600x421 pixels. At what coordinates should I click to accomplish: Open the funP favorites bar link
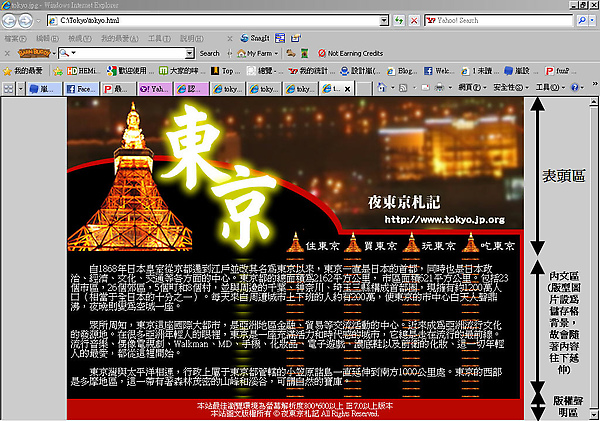click(561, 71)
